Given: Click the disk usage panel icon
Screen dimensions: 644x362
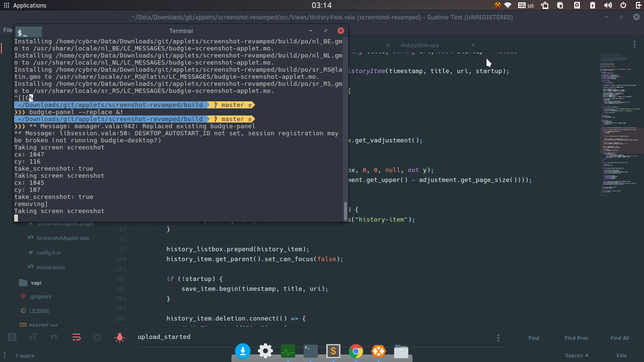Looking at the screenshot, I should pos(577,6).
